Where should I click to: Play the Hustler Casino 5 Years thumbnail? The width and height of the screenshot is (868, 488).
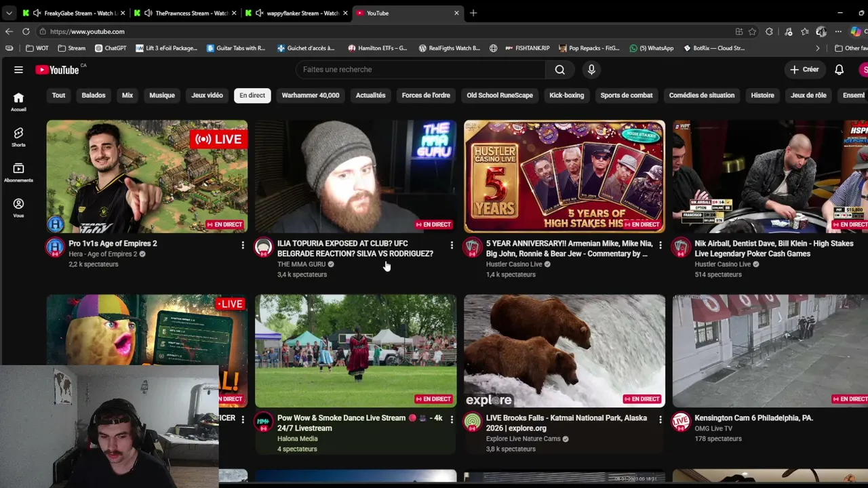click(x=564, y=176)
